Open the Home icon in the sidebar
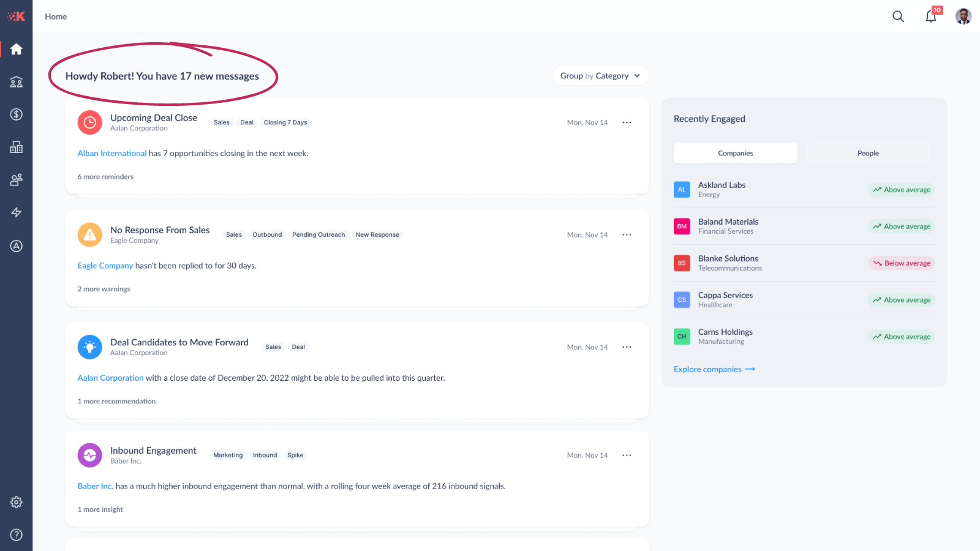This screenshot has height=551, width=980. (x=17, y=49)
